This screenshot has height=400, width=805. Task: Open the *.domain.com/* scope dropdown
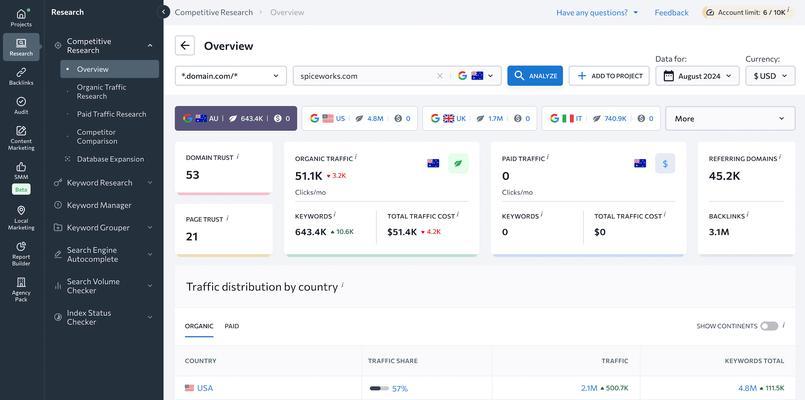pos(231,75)
